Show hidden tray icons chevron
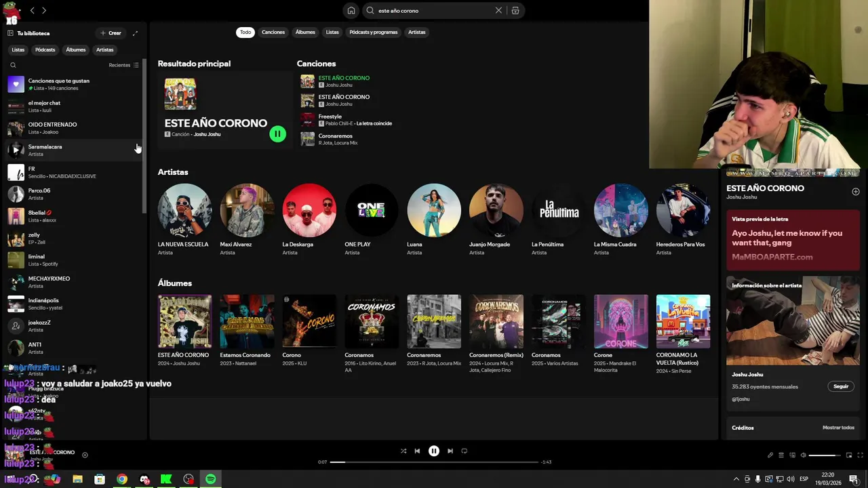The image size is (868, 488). pos(736,479)
